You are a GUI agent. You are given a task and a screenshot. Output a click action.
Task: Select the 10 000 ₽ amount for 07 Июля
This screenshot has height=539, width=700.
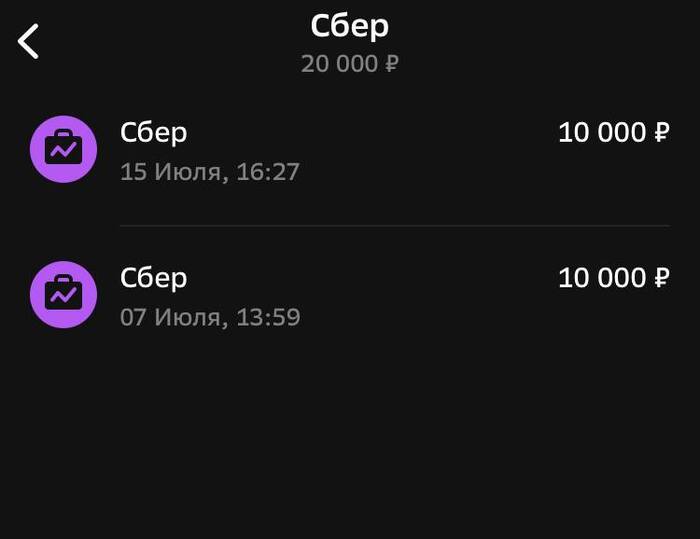(614, 278)
